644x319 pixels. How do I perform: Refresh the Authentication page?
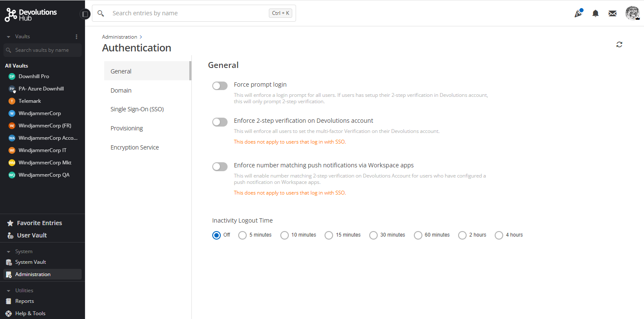619,45
